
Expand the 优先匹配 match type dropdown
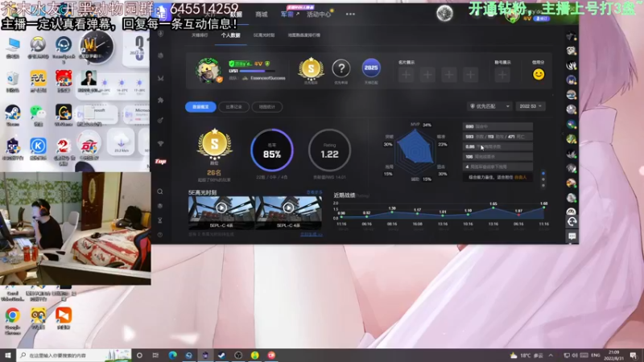click(x=490, y=106)
